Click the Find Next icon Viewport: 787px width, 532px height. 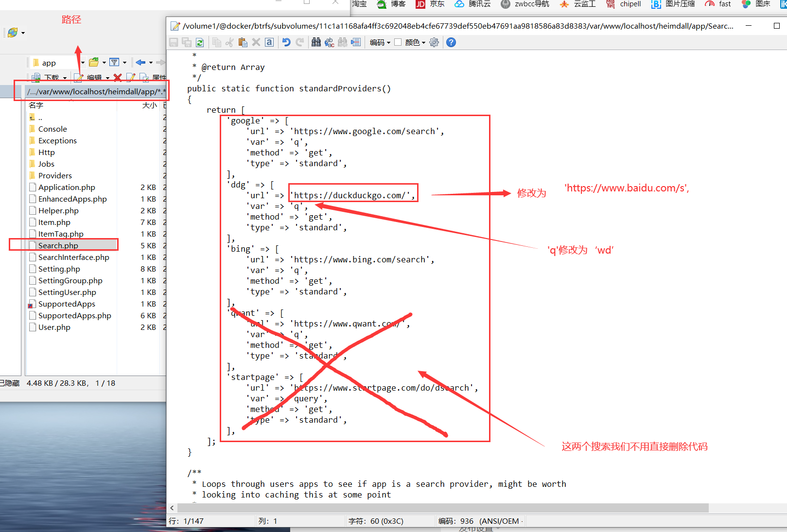point(343,42)
